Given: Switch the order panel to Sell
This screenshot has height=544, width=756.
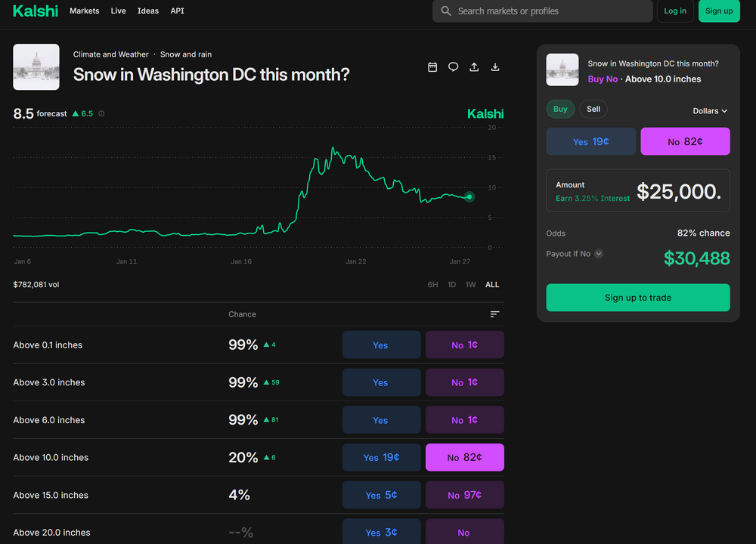Looking at the screenshot, I should click(593, 110).
